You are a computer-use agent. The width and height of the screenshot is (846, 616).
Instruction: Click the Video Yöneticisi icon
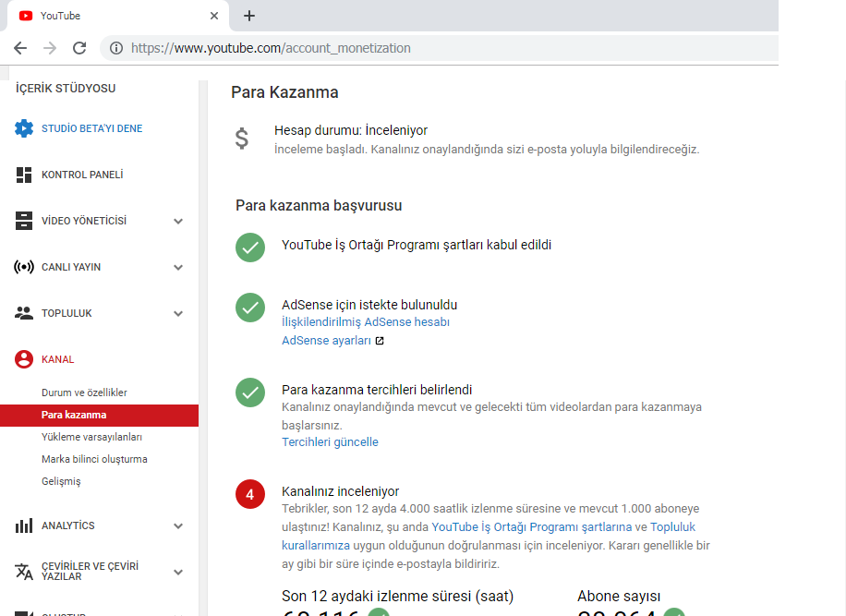point(24,221)
